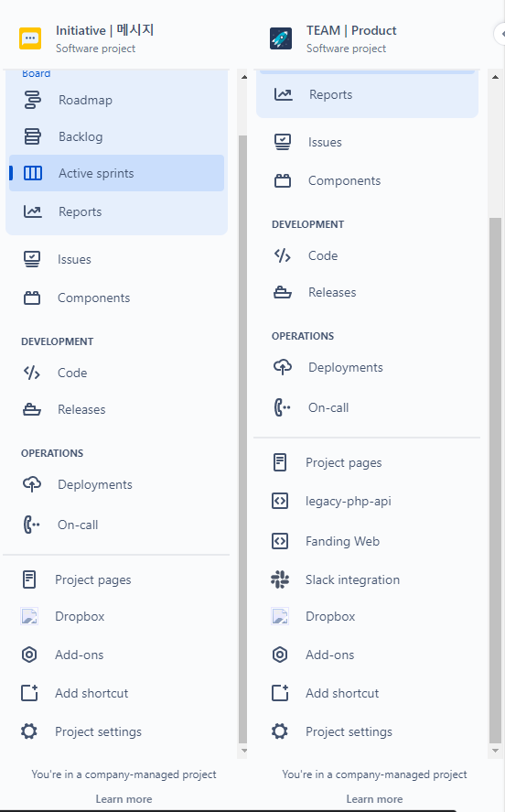Click scrollbar down arrow in Initiative sidebar
Image resolution: width=505 pixels, height=812 pixels.
click(243, 751)
